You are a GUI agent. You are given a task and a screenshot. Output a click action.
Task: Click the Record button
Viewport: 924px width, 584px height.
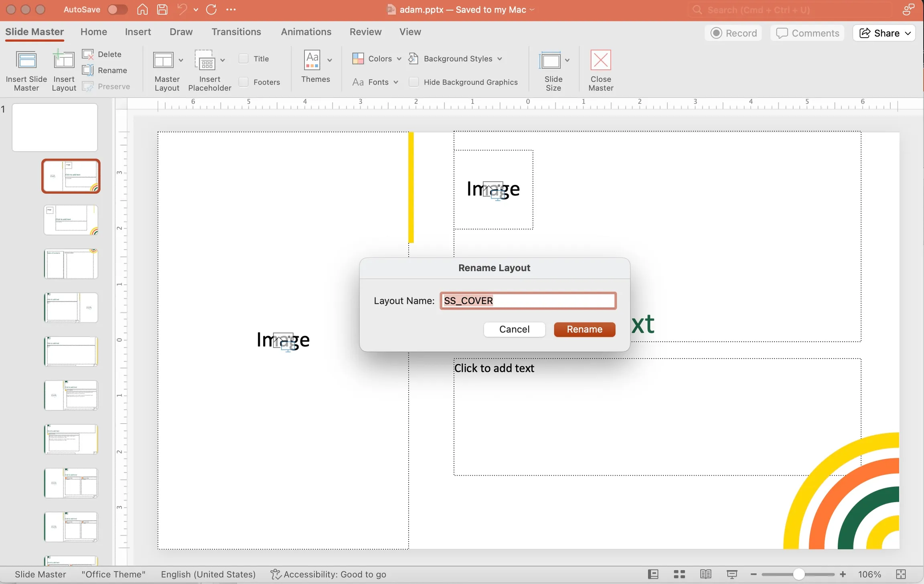(734, 33)
